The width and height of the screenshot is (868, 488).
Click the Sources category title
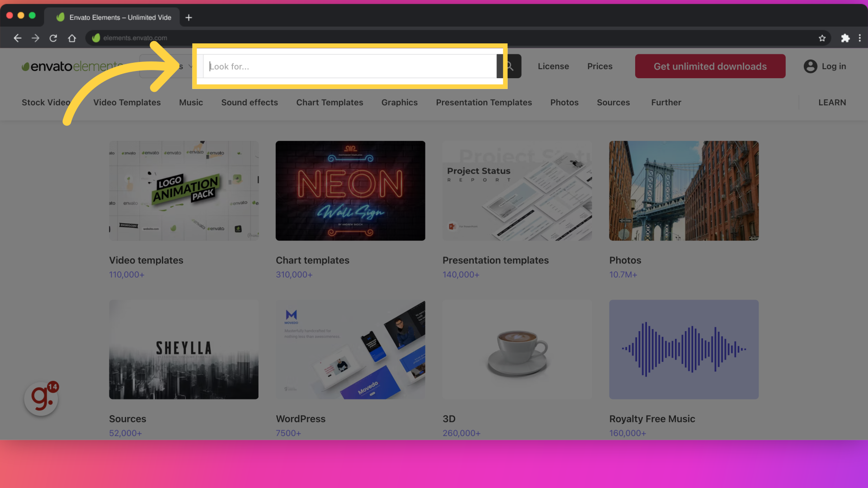127,419
